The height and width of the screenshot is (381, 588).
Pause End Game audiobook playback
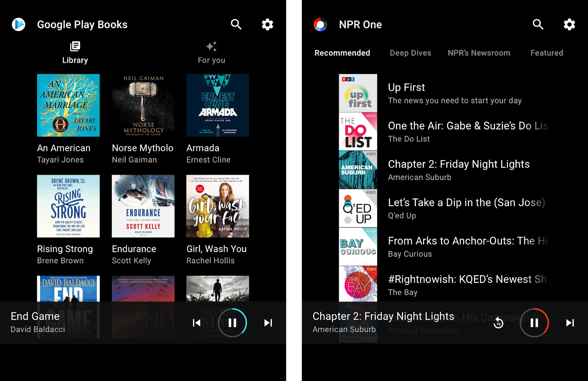(232, 323)
